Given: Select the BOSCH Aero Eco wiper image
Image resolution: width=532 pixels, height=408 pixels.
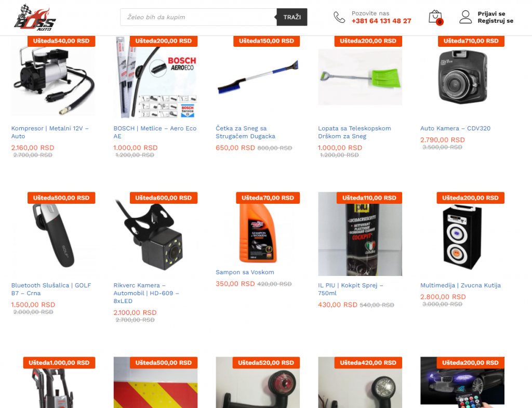Looking at the screenshot, I should 155,77.
